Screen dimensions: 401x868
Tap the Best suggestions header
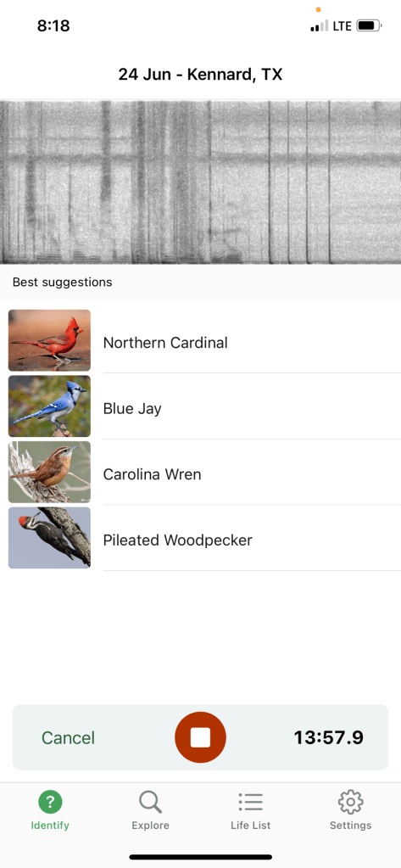(62, 283)
